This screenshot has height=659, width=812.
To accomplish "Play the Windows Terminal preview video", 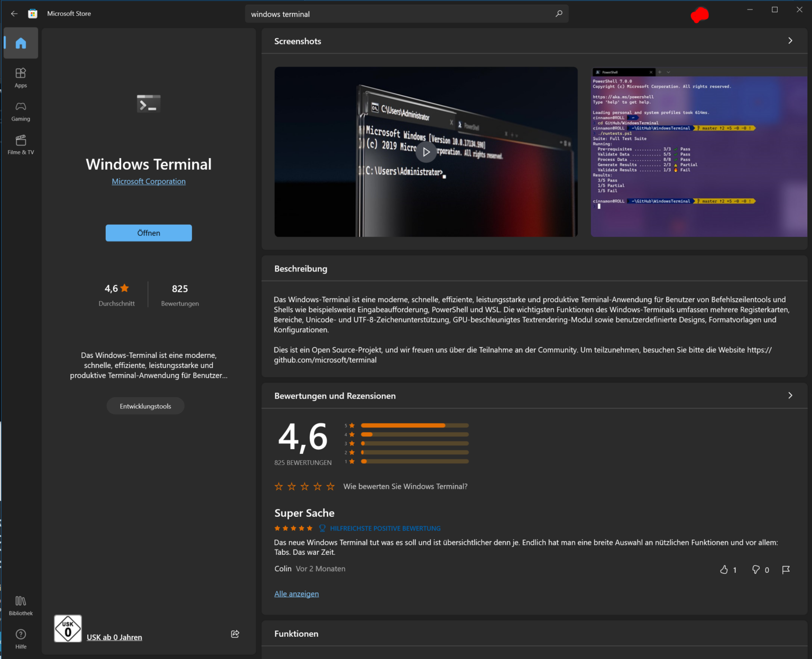I will click(x=426, y=152).
